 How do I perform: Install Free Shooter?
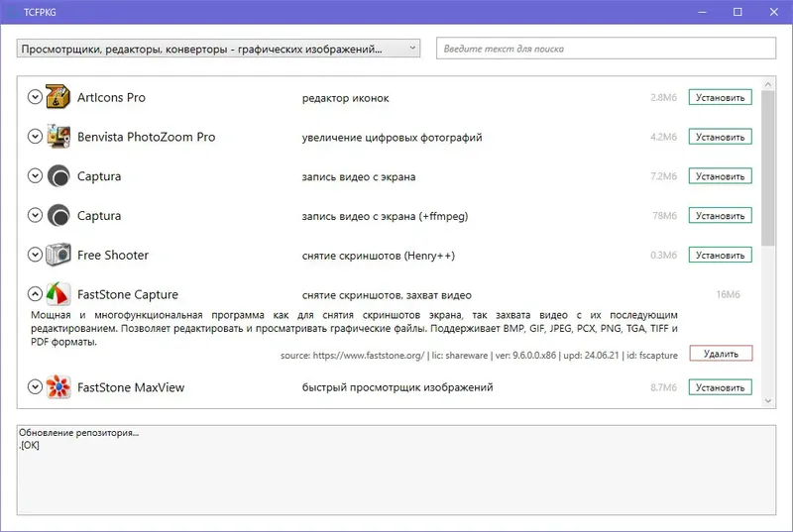[x=721, y=255]
